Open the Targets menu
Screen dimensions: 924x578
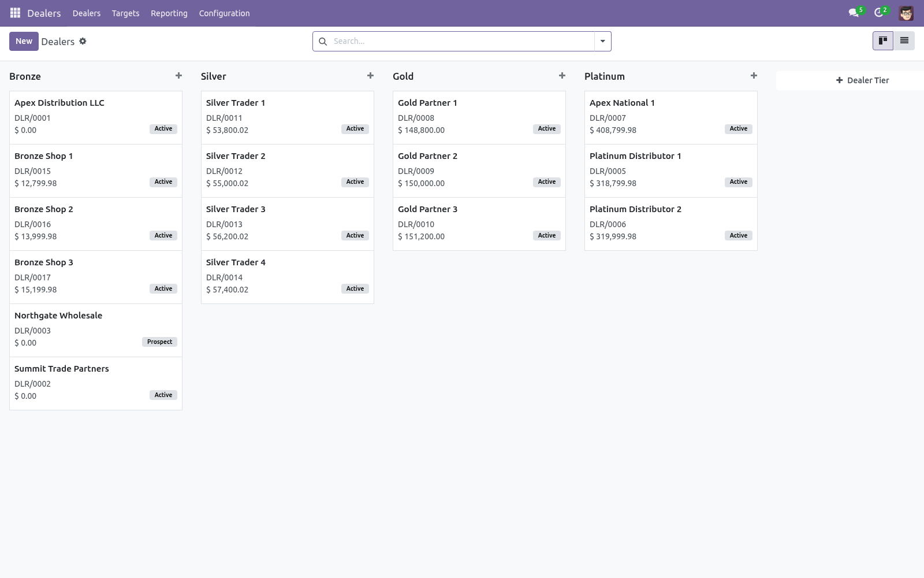125,13
